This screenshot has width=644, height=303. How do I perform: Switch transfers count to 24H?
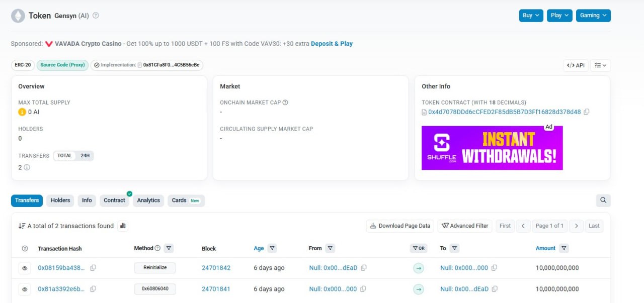85,156
